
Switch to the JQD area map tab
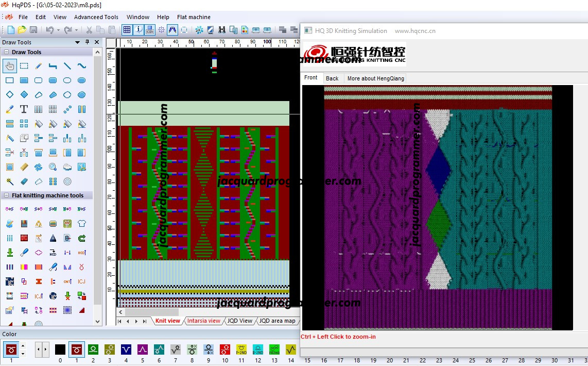click(277, 321)
